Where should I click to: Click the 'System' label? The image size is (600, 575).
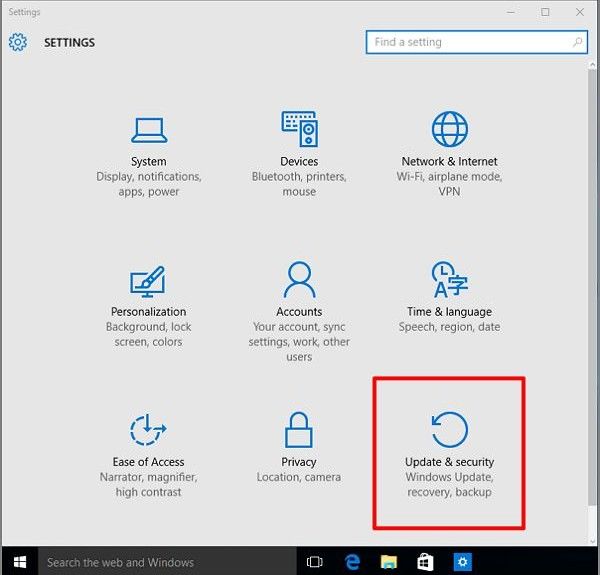pyautogui.click(x=148, y=161)
